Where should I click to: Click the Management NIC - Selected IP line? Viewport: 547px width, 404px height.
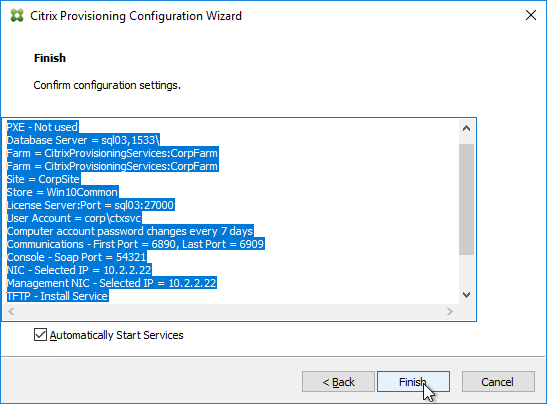click(112, 283)
